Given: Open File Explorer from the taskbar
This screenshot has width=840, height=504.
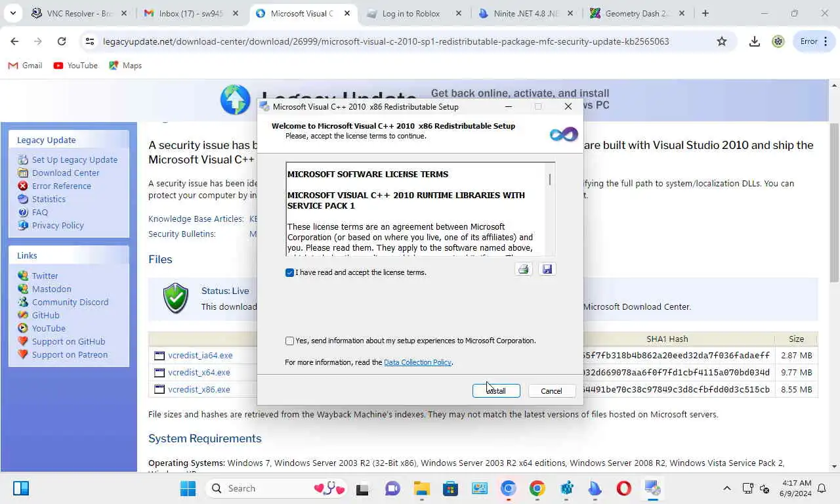Looking at the screenshot, I should 421,488.
